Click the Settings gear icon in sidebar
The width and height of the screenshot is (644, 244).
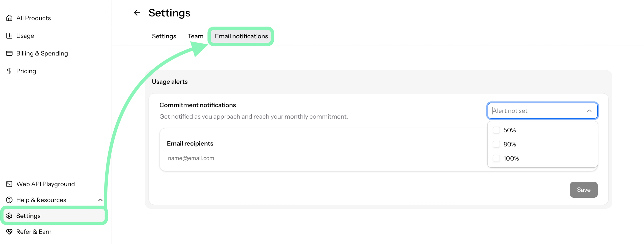pos(9,216)
